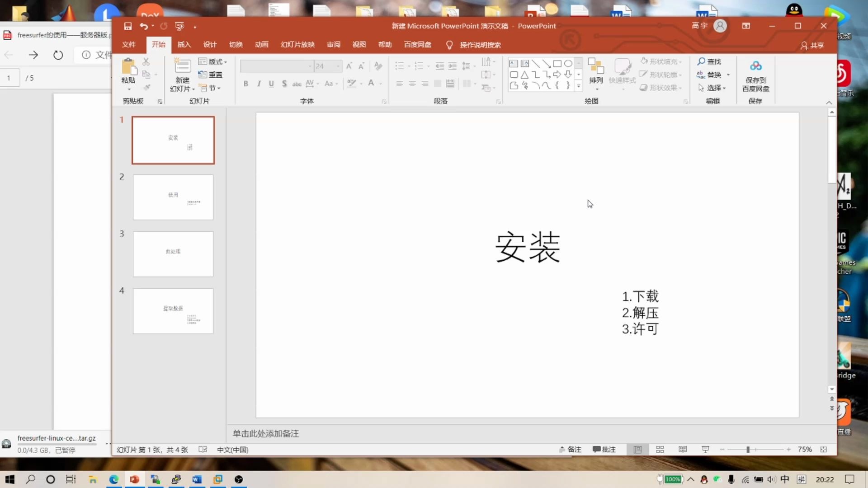Toggle the Notes (备注) pane button
The width and height of the screenshot is (868, 488).
[570, 450]
